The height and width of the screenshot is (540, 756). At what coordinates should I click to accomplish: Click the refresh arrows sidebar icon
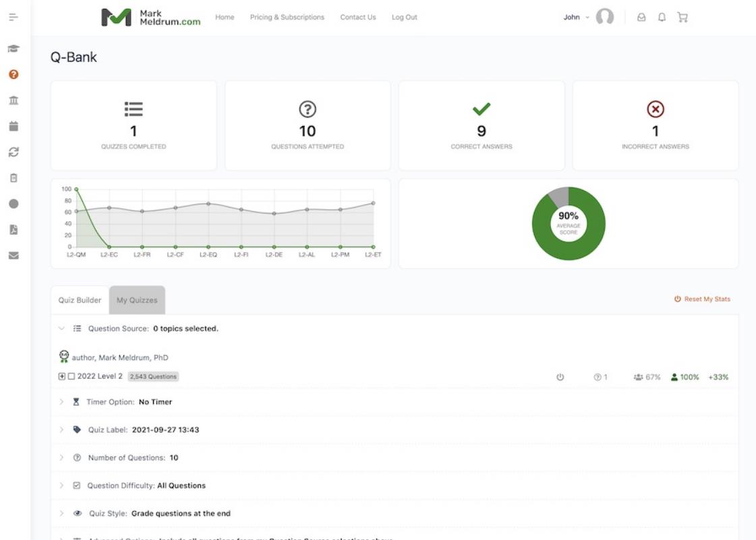(13, 152)
